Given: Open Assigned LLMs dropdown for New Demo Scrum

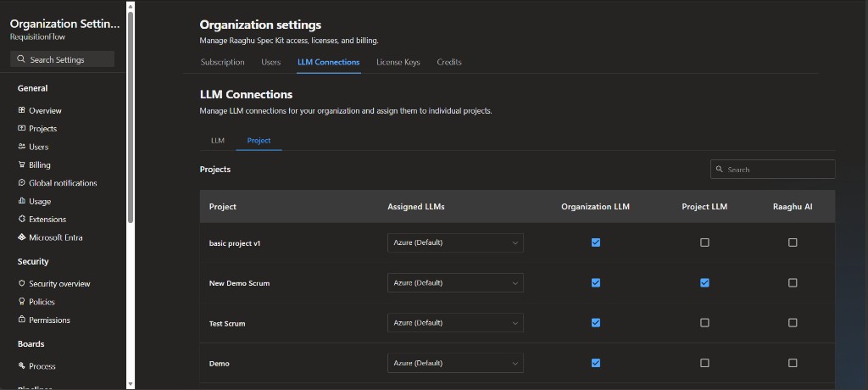Looking at the screenshot, I should [x=455, y=282].
